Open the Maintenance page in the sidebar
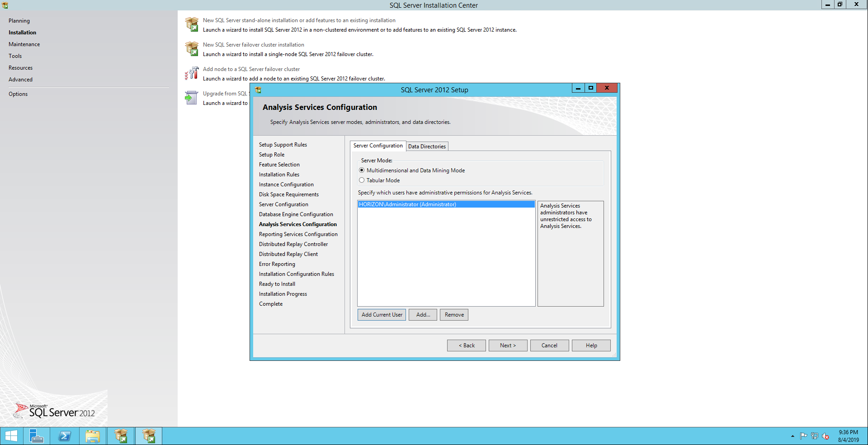This screenshot has height=445, width=868. tap(24, 44)
